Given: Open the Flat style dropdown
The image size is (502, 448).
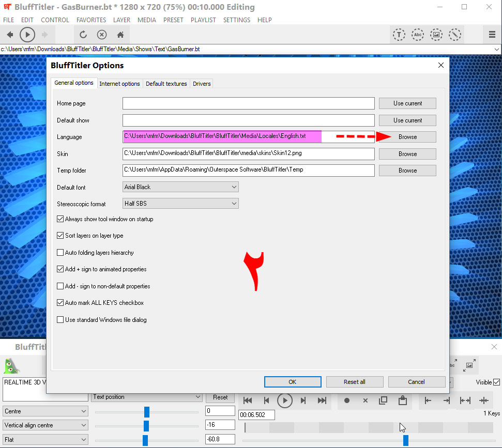Looking at the screenshot, I should [x=45, y=440].
